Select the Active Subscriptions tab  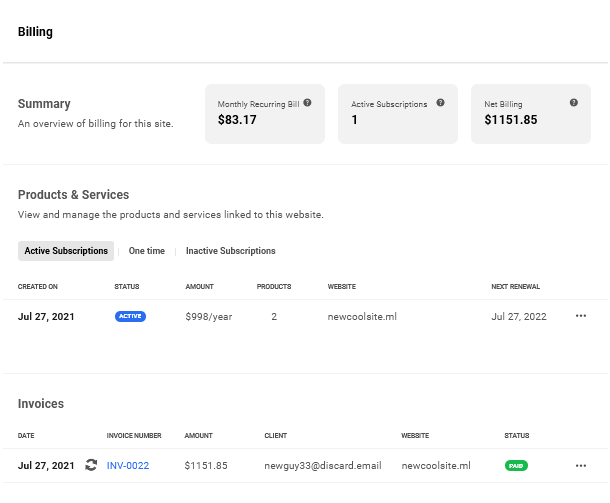click(x=66, y=251)
